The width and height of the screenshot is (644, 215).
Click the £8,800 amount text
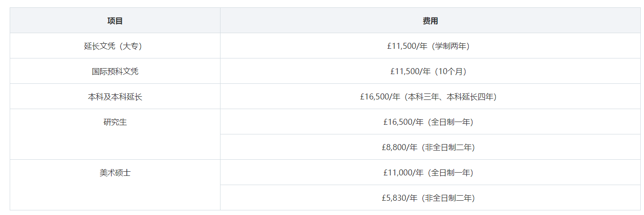(394, 147)
